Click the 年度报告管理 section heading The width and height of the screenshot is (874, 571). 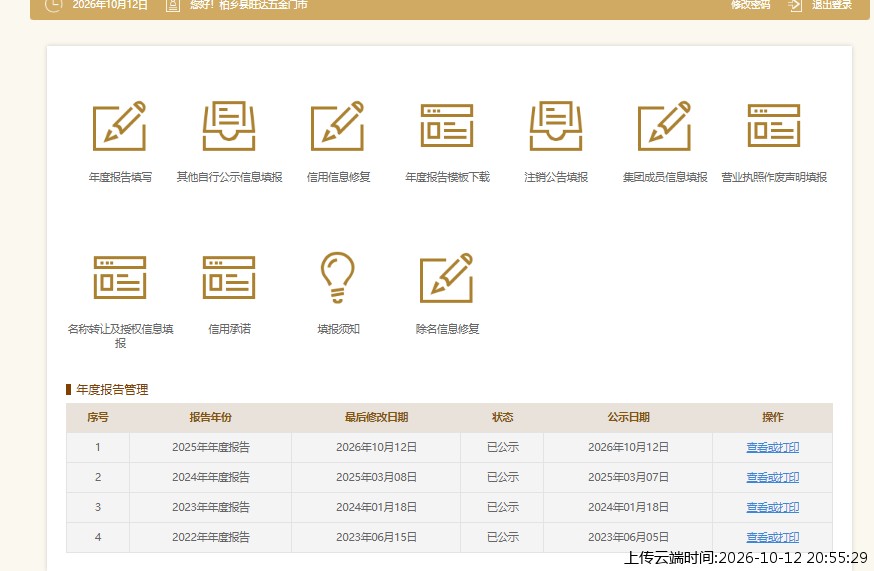[112, 390]
